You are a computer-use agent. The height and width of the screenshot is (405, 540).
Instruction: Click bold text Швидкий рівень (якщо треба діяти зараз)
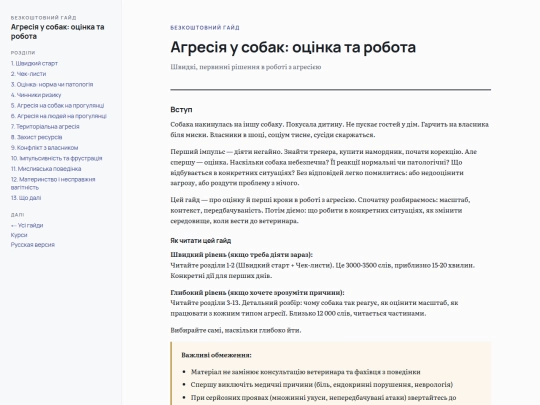click(x=241, y=255)
